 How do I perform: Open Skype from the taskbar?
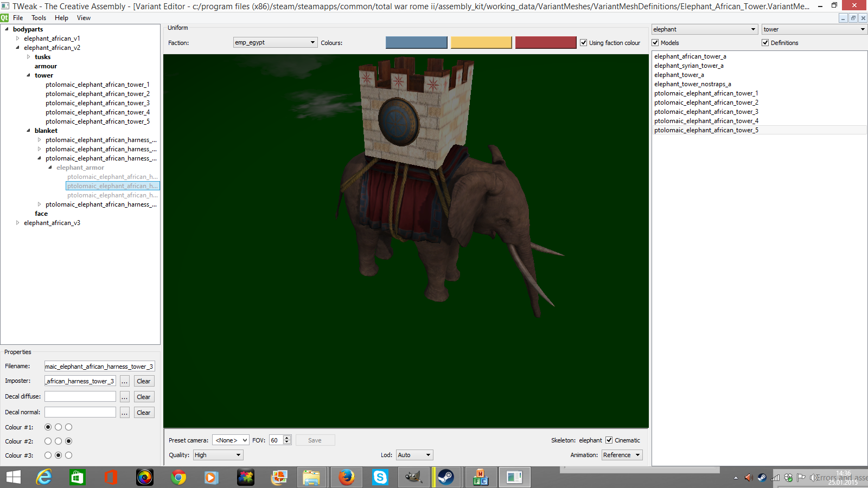(x=380, y=477)
